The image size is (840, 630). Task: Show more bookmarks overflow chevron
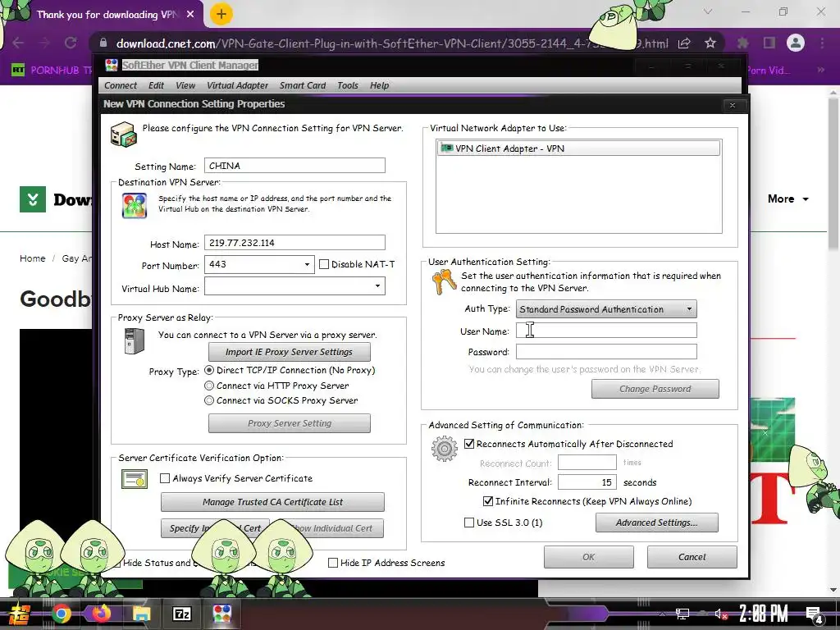[x=820, y=70]
